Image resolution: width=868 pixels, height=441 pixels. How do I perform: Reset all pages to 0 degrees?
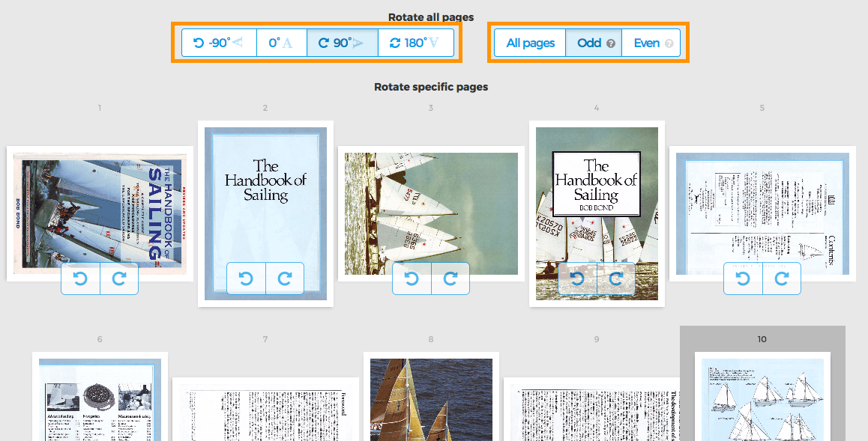281,43
